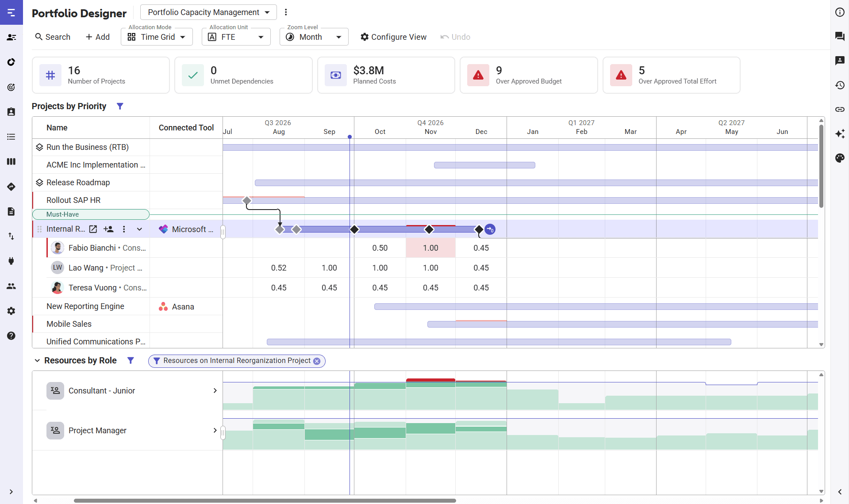The width and height of the screenshot is (849, 504).
Task: Click the plug integrations icon in left sidebar
Action: (12, 261)
